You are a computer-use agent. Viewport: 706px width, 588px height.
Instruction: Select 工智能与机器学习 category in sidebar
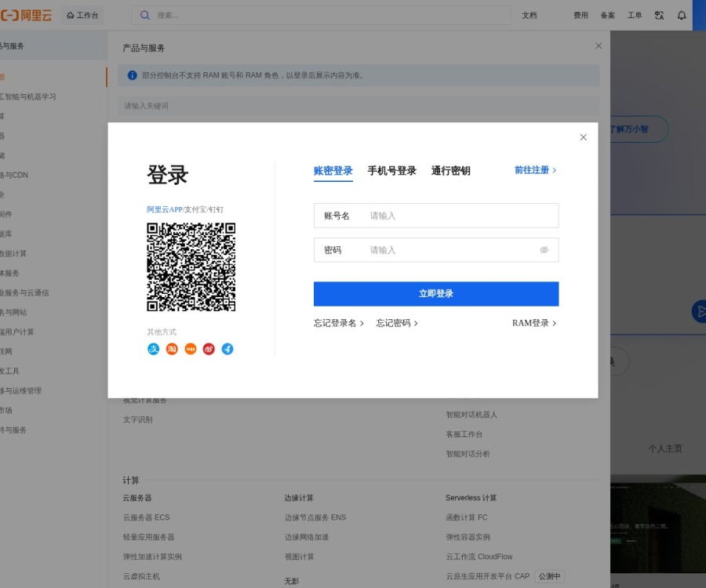(x=28, y=96)
